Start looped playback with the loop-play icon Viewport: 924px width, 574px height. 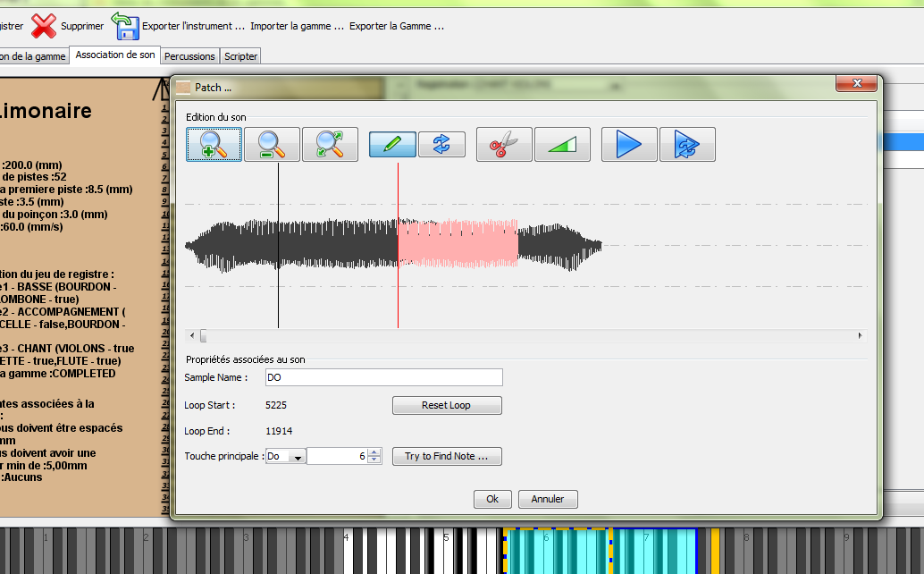687,143
